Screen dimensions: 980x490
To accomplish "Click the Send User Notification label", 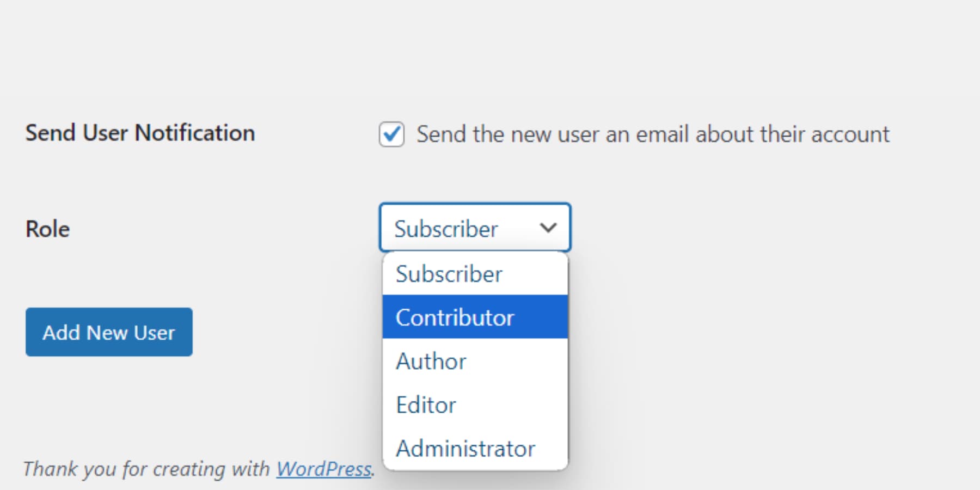I will tap(139, 132).
